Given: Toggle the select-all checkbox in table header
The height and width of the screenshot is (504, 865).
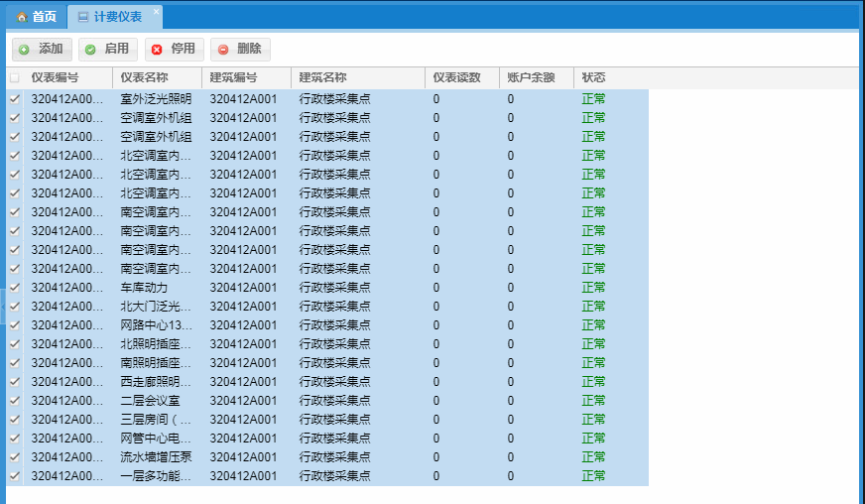Looking at the screenshot, I should point(14,78).
